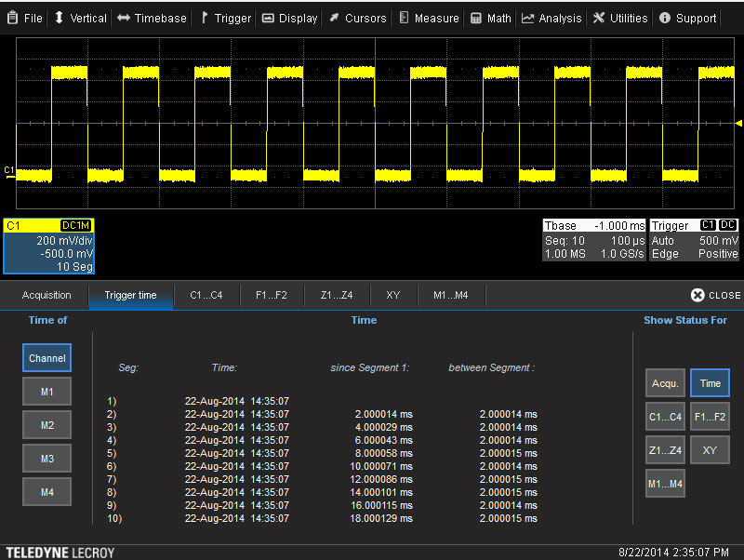Open the File menu
The image size is (744, 560).
(25, 17)
